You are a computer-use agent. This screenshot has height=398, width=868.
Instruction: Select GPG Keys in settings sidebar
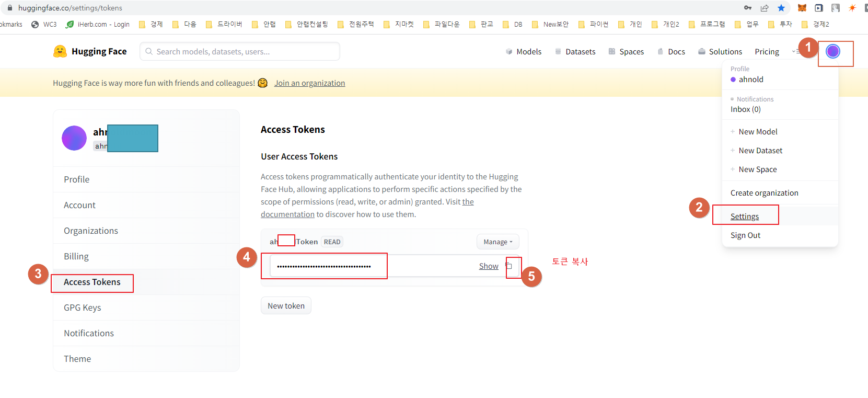146,308
